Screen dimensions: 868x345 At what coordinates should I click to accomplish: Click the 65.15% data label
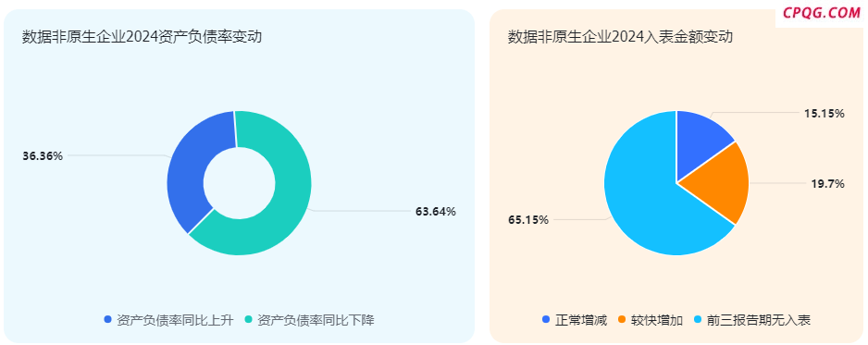528,220
